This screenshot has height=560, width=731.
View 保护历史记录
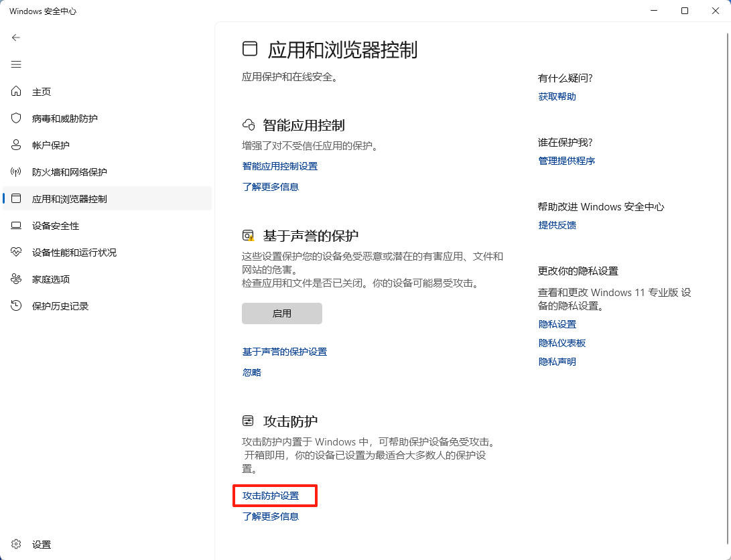click(x=58, y=306)
